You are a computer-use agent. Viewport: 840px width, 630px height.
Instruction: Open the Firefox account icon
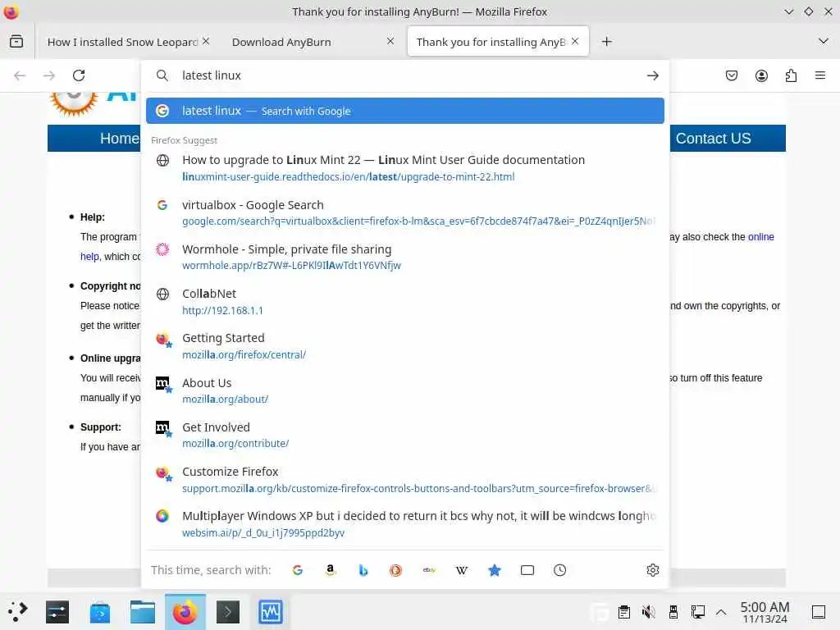point(761,75)
